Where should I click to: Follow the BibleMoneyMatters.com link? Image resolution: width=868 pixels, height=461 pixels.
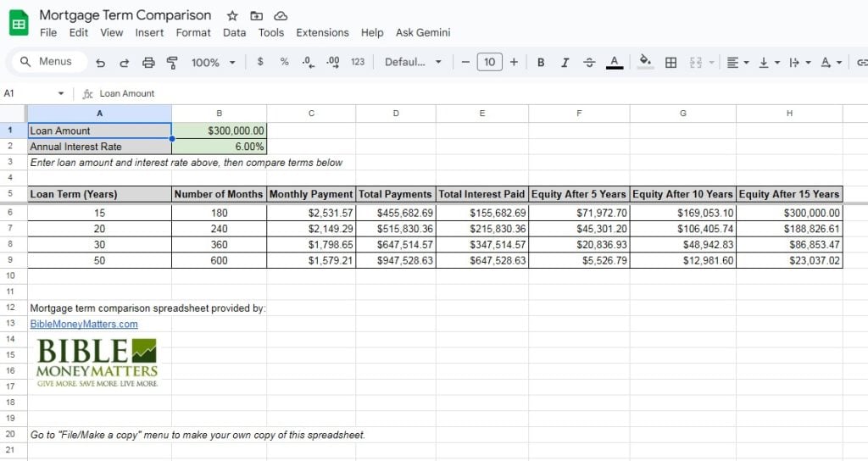83,324
